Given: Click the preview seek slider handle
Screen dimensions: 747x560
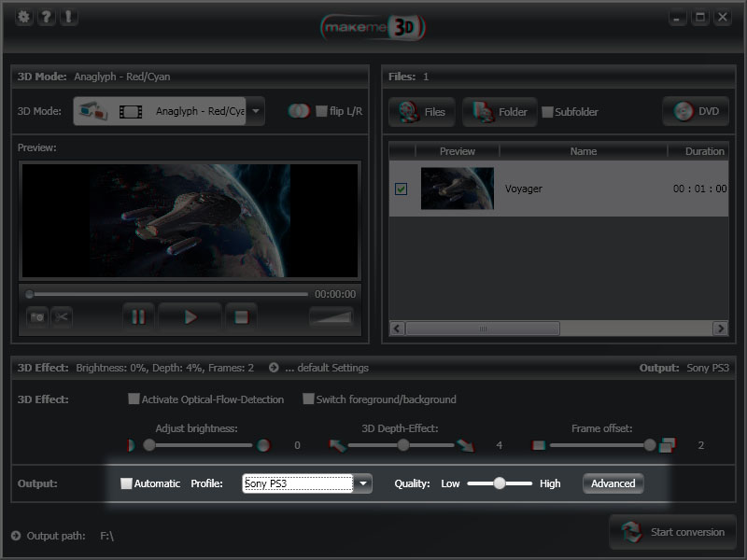Looking at the screenshot, I should pyautogui.click(x=30, y=294).
